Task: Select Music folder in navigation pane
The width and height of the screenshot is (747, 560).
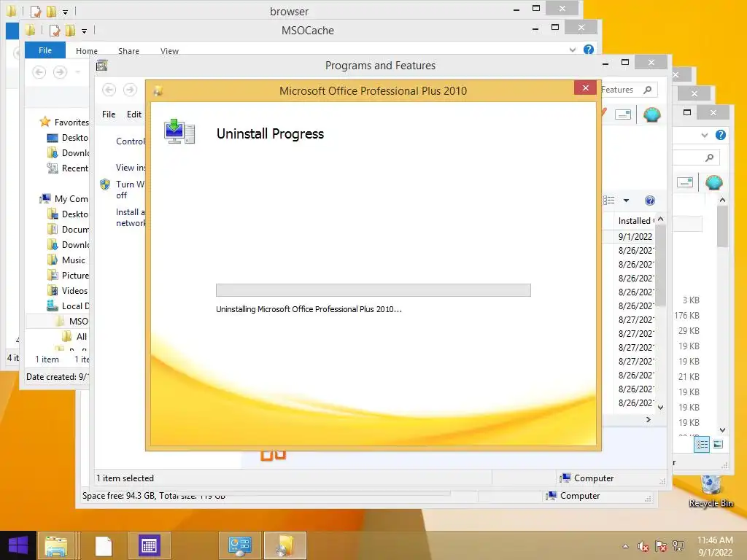Action: point(66,260)
